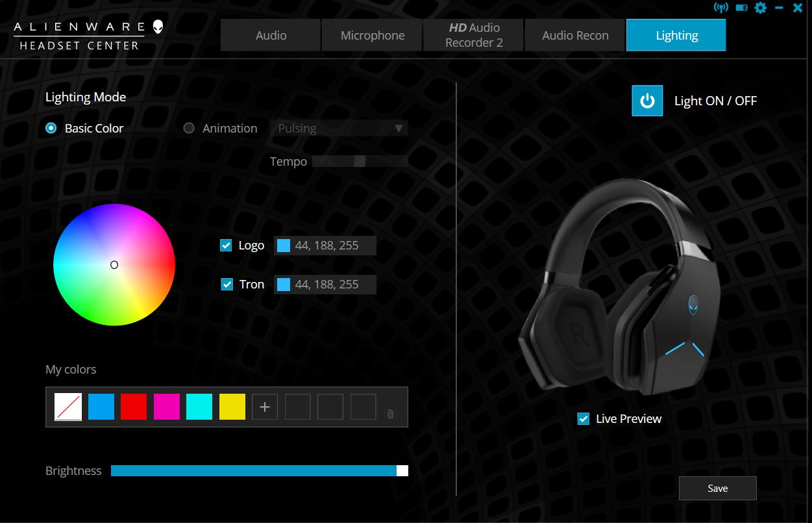This screenshot has width=812, height=523.
Task: Click the Save button
Action: 717,488
